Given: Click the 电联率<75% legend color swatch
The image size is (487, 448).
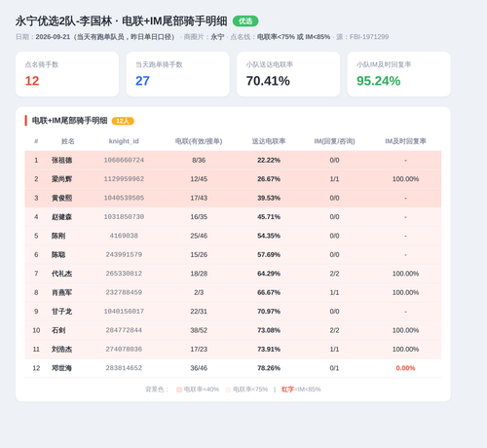Looking at the screenshot, I should click(x=228, y=390).
